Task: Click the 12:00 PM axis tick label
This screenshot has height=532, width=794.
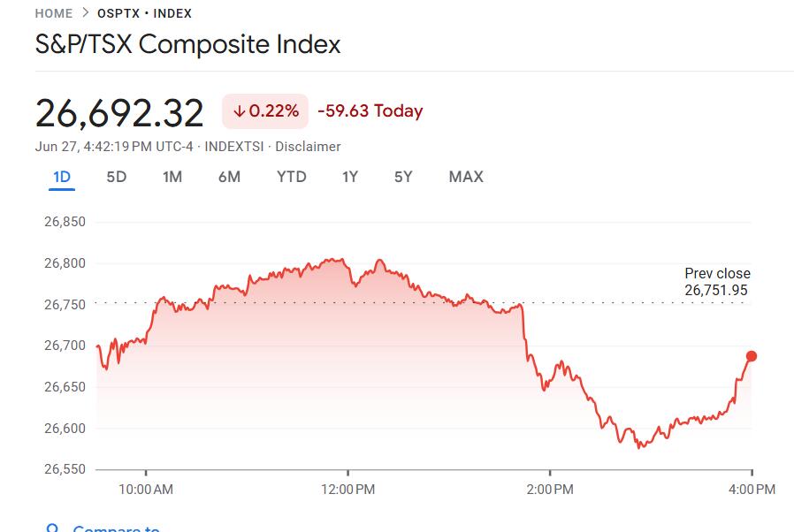Action: point(347,490)
